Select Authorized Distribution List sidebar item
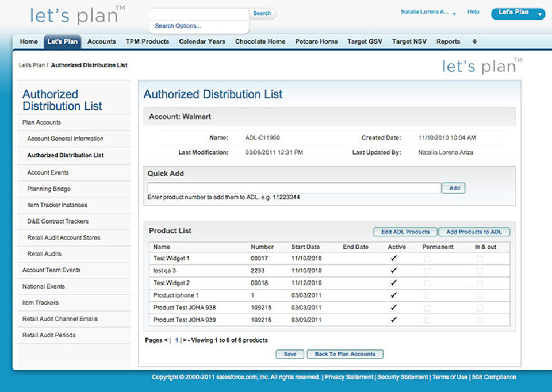This screenshot has width=552, height=392. point(66,155)
